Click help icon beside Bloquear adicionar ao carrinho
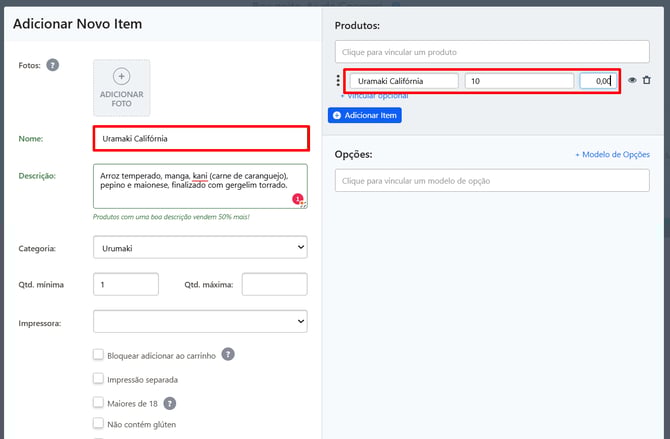This screenshot has height=439, width=670. tap(228, 354)
